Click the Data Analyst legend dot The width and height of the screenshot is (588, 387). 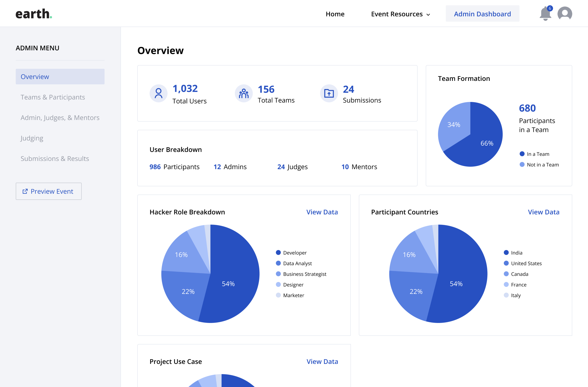(278, 263)
